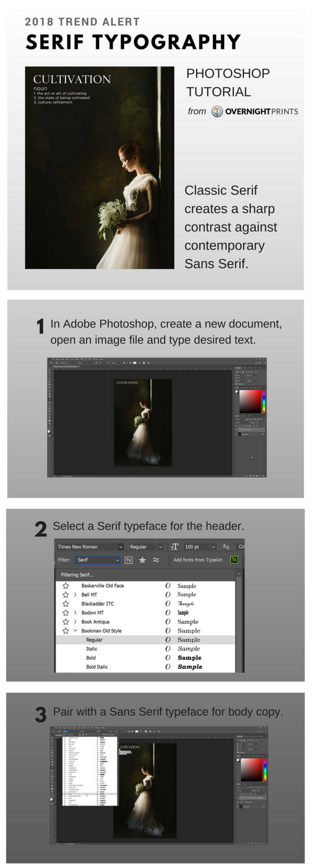Image resolution: width=312 pixels, height=868 pixels.
Task: Open the Filter Serif dropdown
Action: [x=118, y=560]
